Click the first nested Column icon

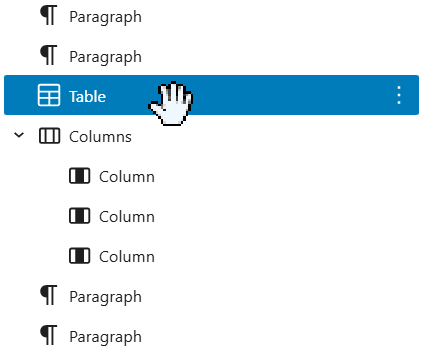[80, 176]
